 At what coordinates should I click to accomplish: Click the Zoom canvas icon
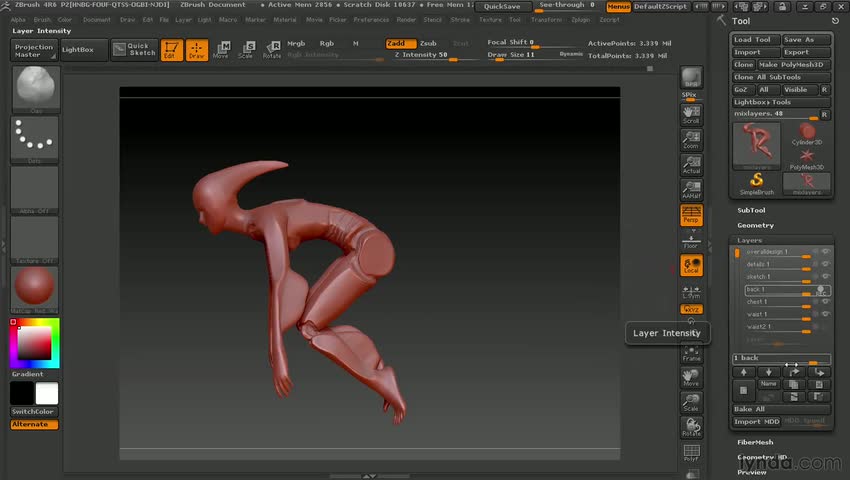(691, 139)
